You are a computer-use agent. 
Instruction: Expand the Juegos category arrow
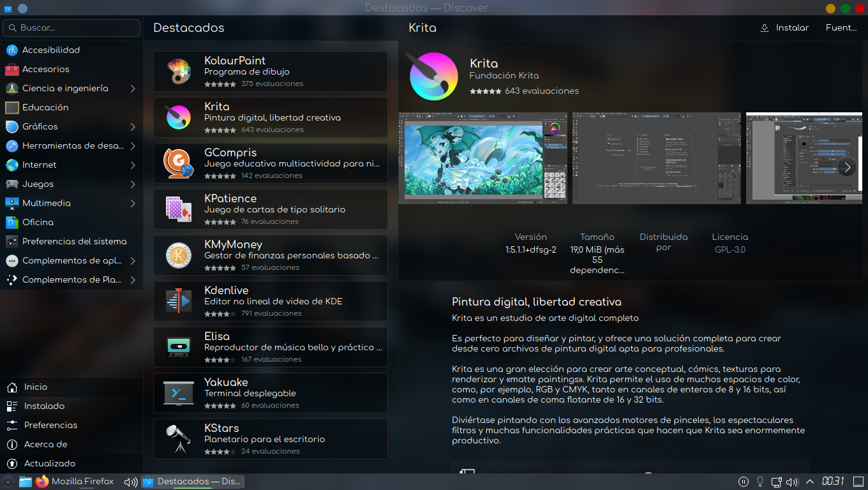pos(133,184)
